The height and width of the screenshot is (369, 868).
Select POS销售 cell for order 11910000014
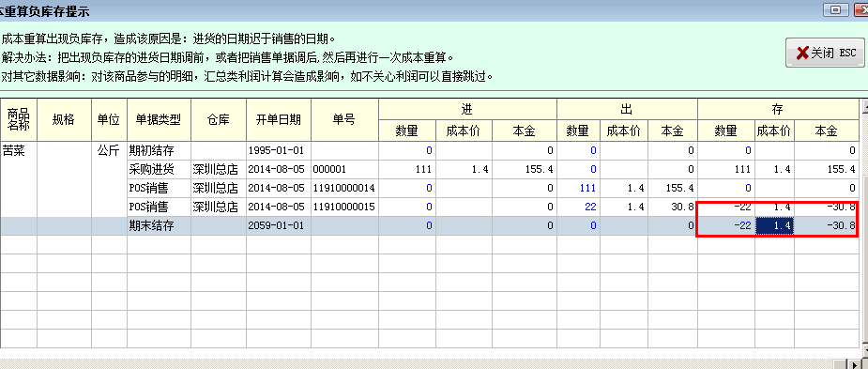160,188
